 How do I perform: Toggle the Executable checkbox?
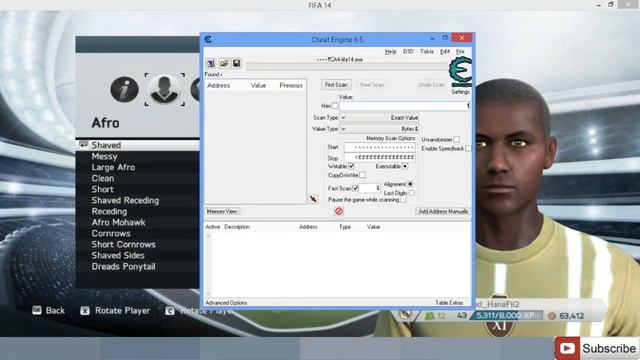click(x=405, y=166)
